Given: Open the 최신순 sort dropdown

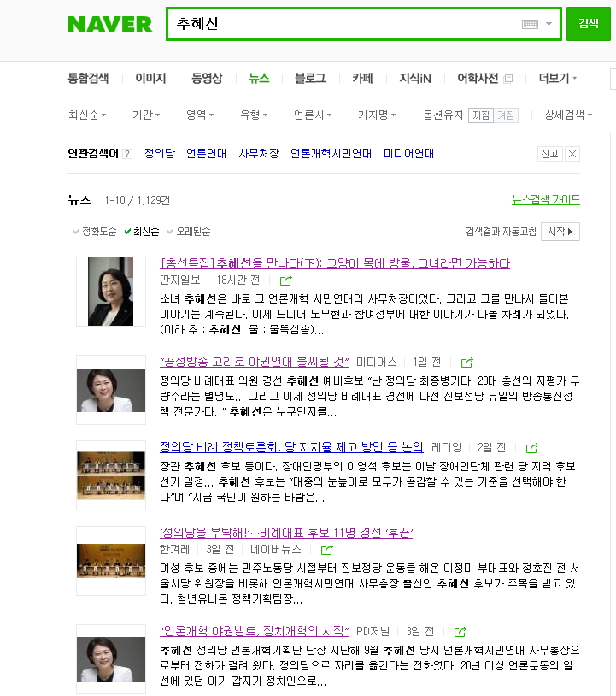Looking at the screenshot, I should point(87,115).
